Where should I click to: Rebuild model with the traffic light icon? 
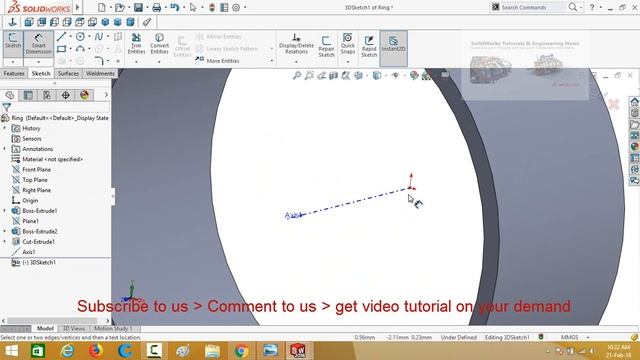pyautogui.click(x=212, y=7)
